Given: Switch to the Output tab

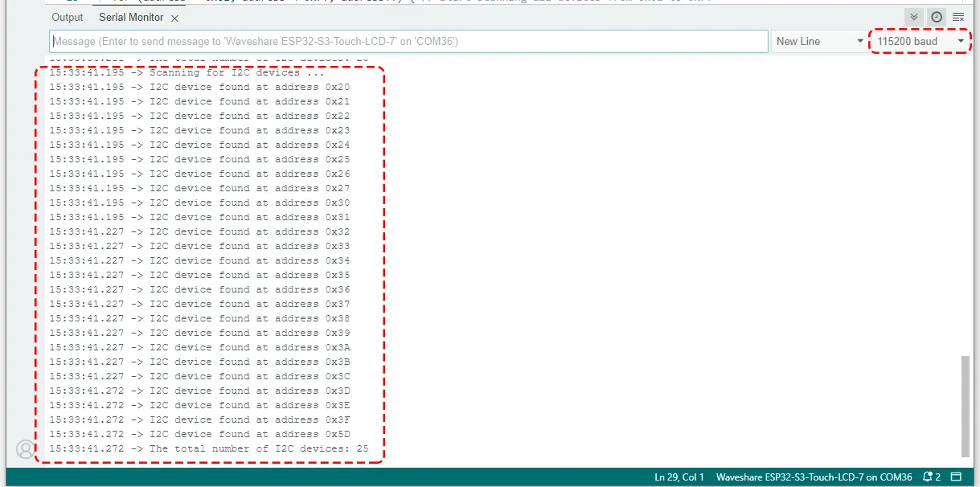Looking at the screenshot, I should (x=68, y=18).
